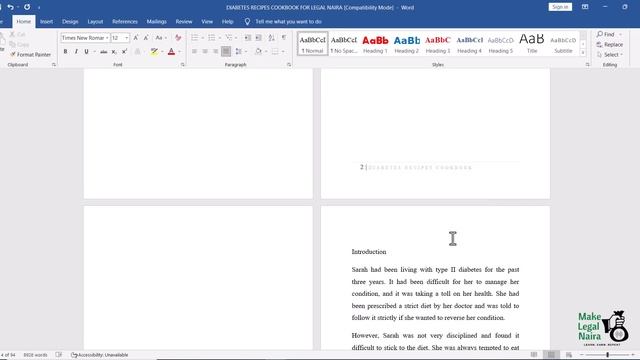The height and width of the screenshot is (360, 640).
Task: Click the Borders icon in Paragraph group
Action: tap(275, 51)
